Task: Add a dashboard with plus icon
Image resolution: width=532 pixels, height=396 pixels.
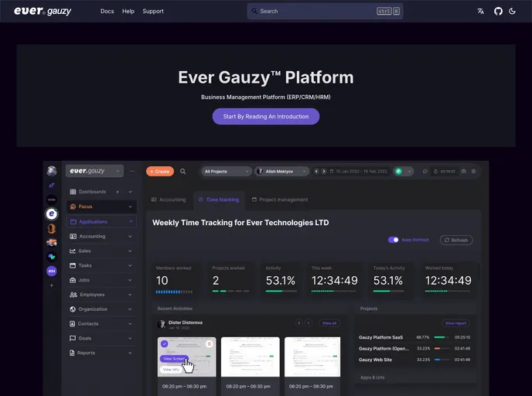Action: 118,192
